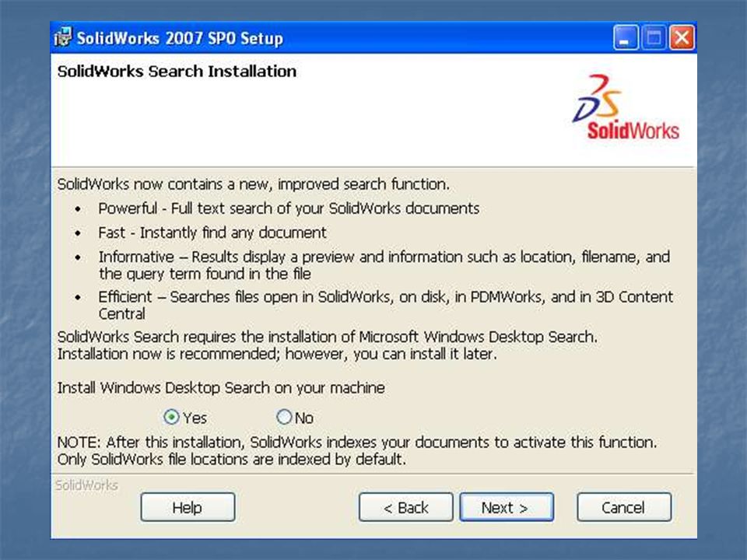Minimize the setup window
The height and width of the screenshot is (560, 747).
626,37
